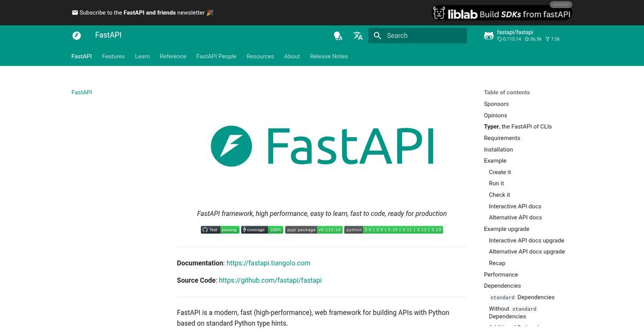Go to Dependencies section in contents

pyautogui.click(x=503, y=286)
